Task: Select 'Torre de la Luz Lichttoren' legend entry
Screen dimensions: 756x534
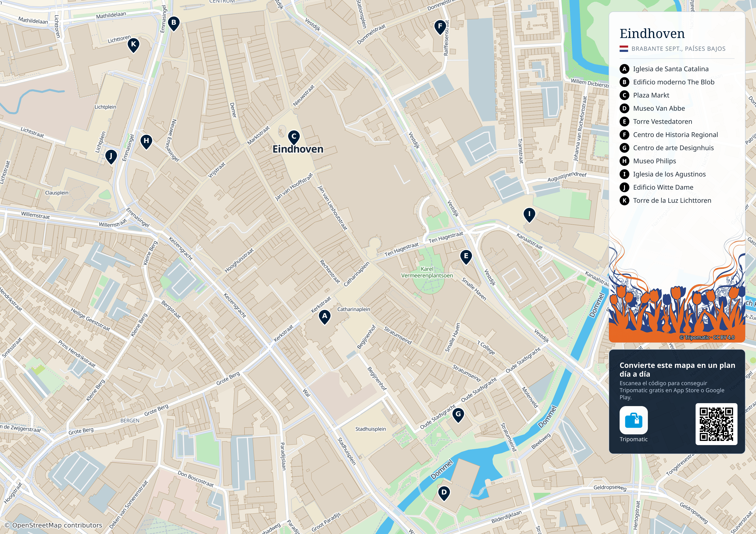Action: point(672,201)
